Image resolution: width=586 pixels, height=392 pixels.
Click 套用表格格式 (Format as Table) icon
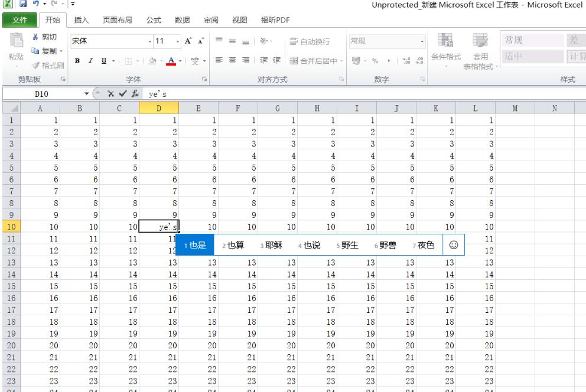480,40
